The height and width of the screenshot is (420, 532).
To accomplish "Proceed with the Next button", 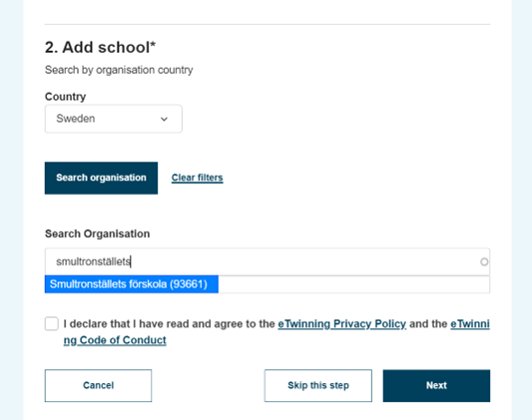I will tap(436, 386).
